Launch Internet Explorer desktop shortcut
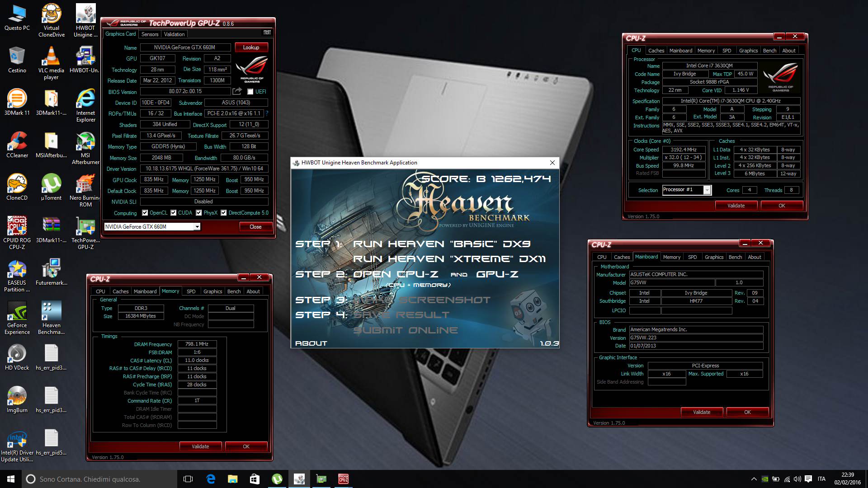 pos(85,106)
